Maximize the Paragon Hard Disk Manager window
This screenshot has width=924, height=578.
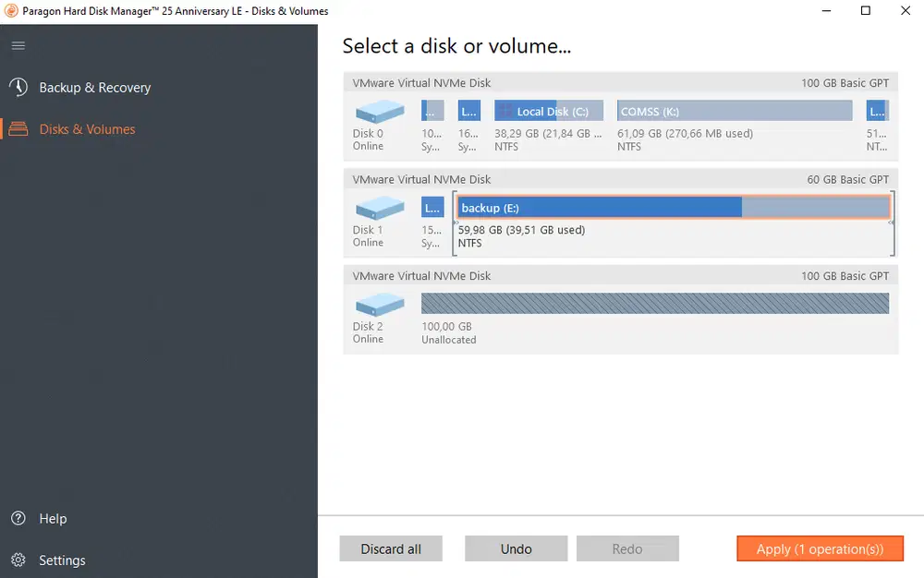(866, 10)
